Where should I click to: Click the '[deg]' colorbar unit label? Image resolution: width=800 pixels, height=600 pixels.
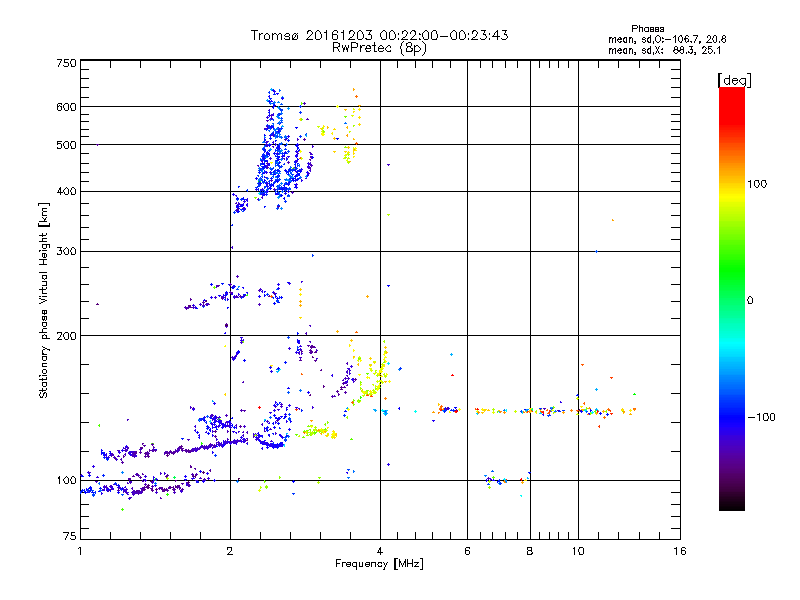734,80
